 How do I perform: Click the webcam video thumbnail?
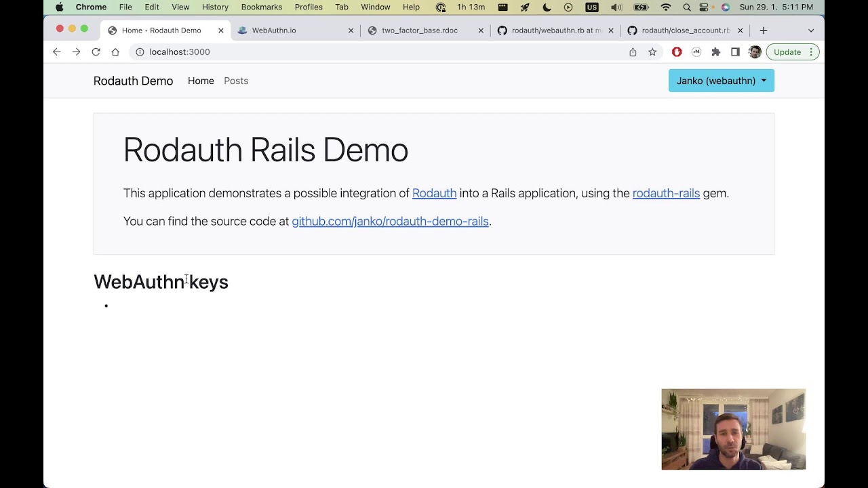coord(734,429)
